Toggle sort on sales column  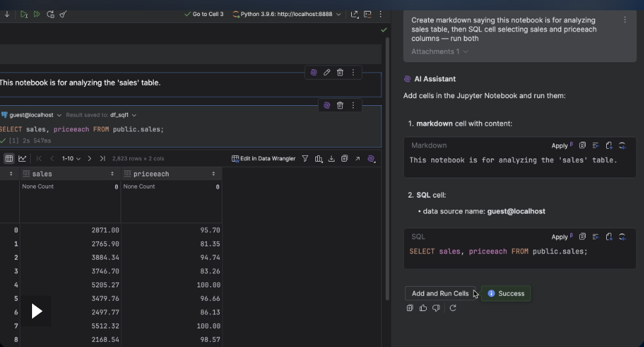(x=112, y=174)
